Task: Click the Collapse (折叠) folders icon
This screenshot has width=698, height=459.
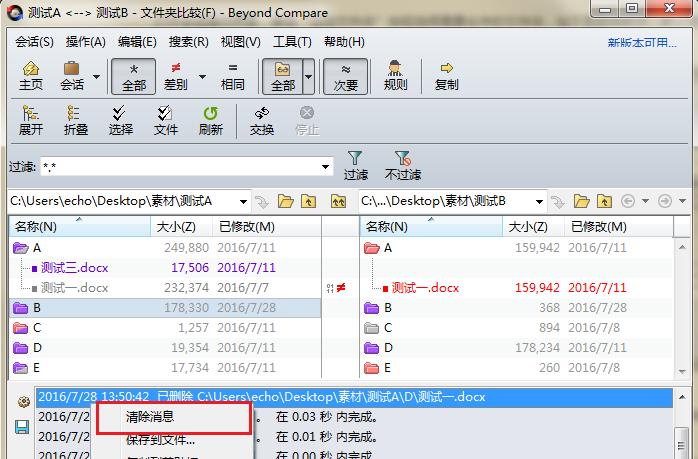Action: 73,113
